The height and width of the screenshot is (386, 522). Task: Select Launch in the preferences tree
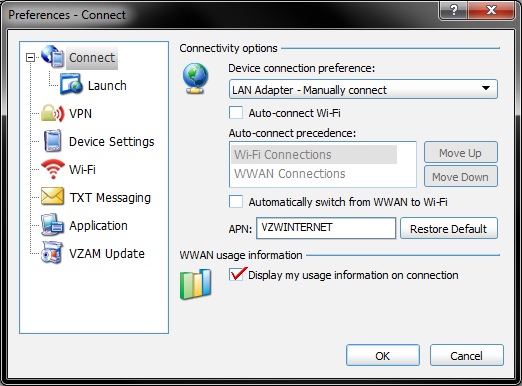point(107,86)
